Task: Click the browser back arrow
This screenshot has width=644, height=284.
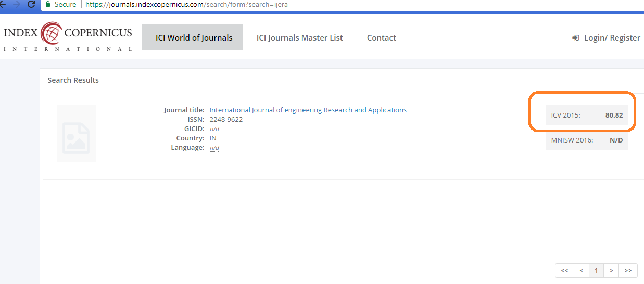Action: point(2,4)
